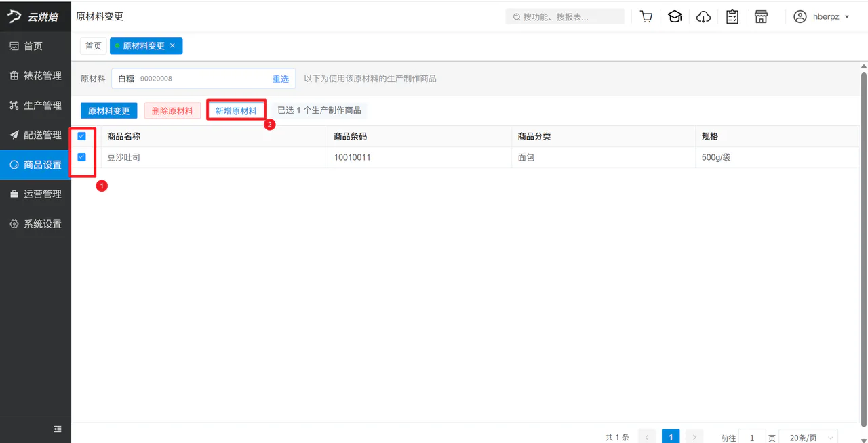868x443 pixels.
Task: Click the blue 原材料变更 button
Action: 108,111
